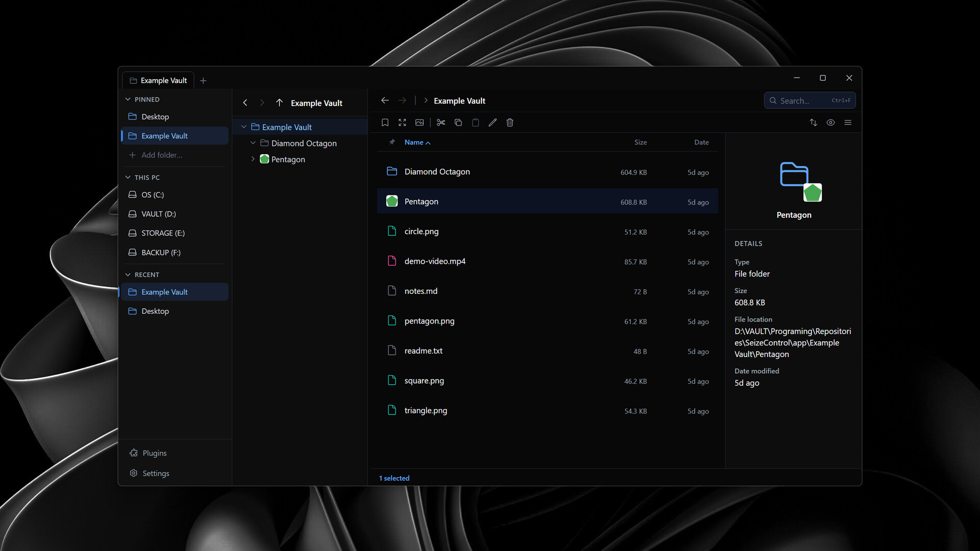Screen dimensions: 980x551
Task: Click the copy icon in the toolbar
Action: coord(458,122)
